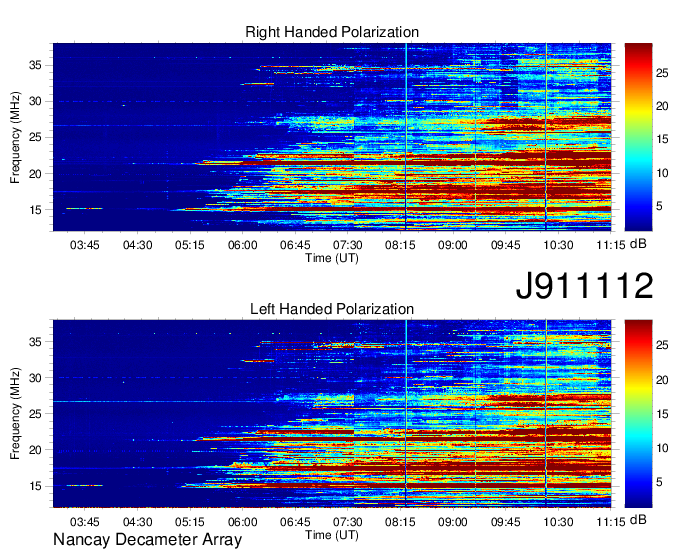Click 07:30 time tick under Right Handed plot

348,245
